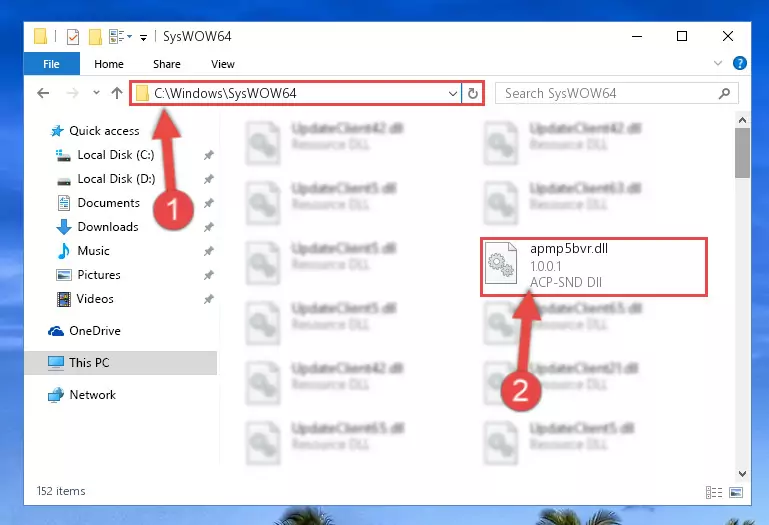Click the apmp5bvr.dll gear file icon

pos(501,263)
